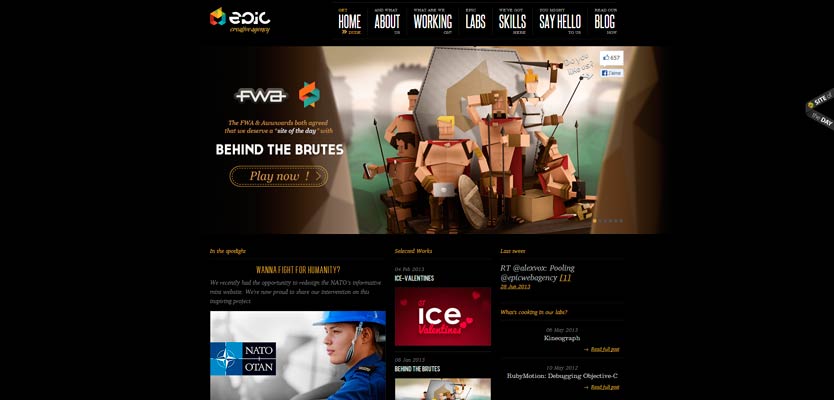Open the Skills page
The image size is (834, 400).
coord(512,22)
